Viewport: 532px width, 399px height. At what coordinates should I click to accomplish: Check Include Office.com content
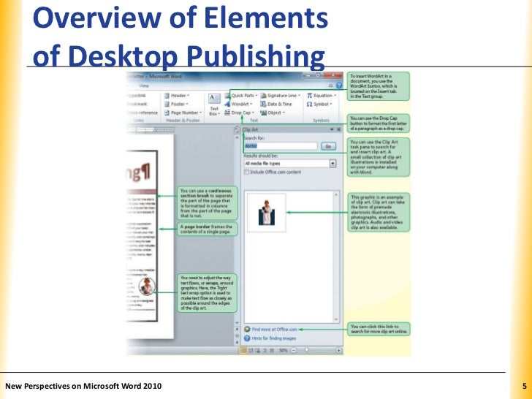tap(247, 172)
